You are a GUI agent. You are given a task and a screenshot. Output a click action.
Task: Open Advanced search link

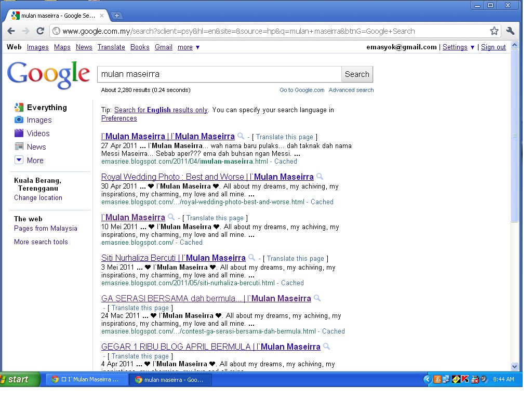point(351,90)
